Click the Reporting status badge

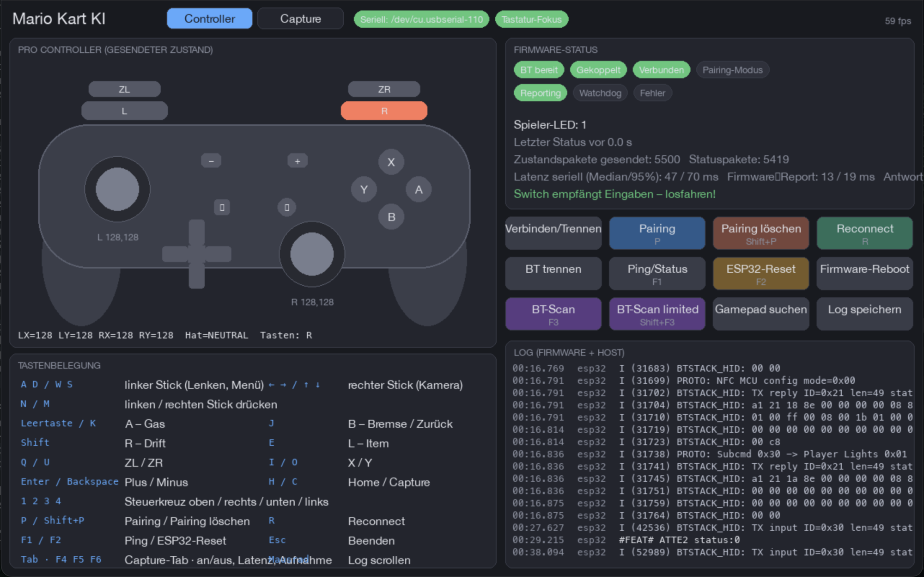click(540, 93)
